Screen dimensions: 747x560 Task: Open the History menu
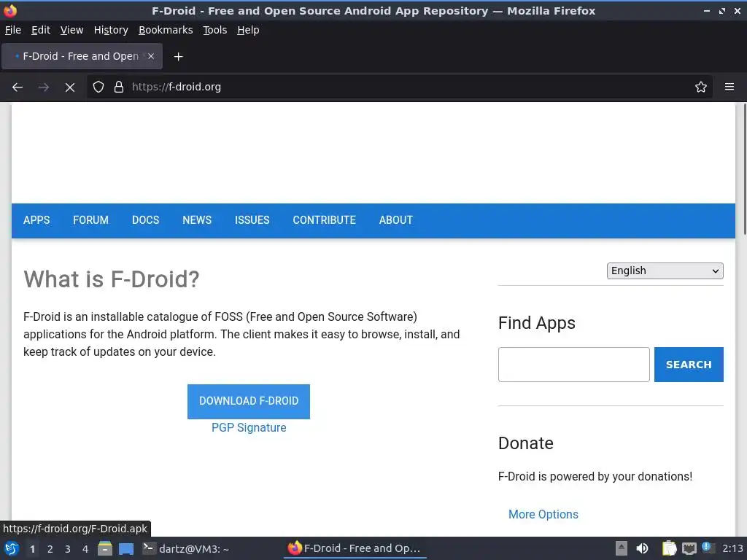click(111, 30)
